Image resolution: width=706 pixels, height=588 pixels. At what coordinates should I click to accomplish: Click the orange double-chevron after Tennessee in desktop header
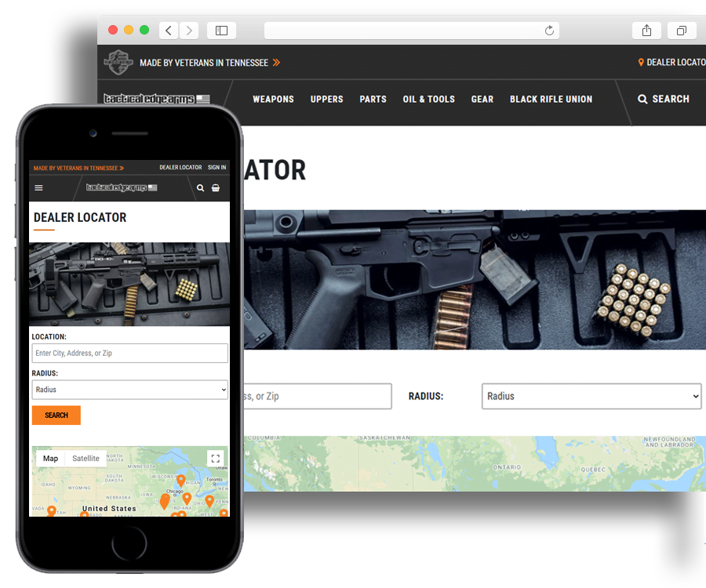[276, 63]
